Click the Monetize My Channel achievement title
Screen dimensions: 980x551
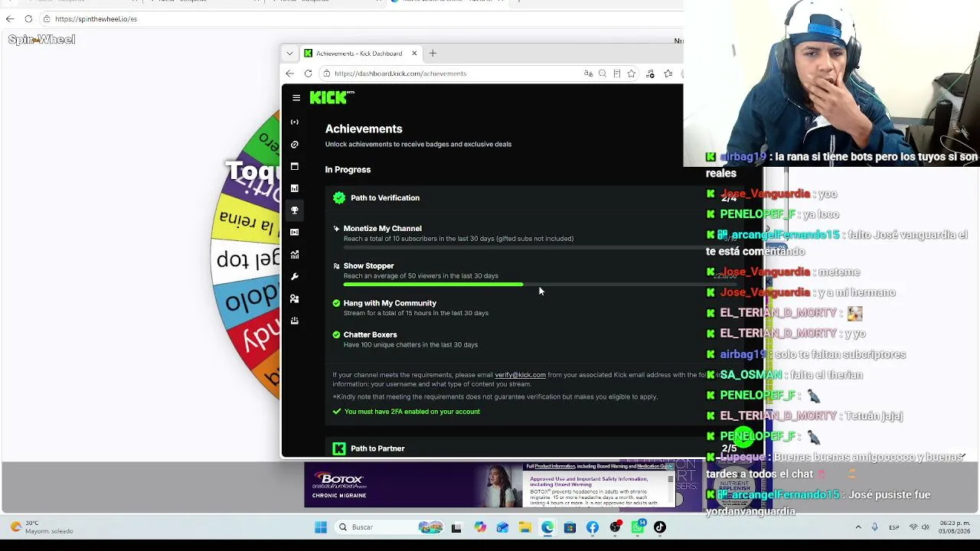point(382,228)
